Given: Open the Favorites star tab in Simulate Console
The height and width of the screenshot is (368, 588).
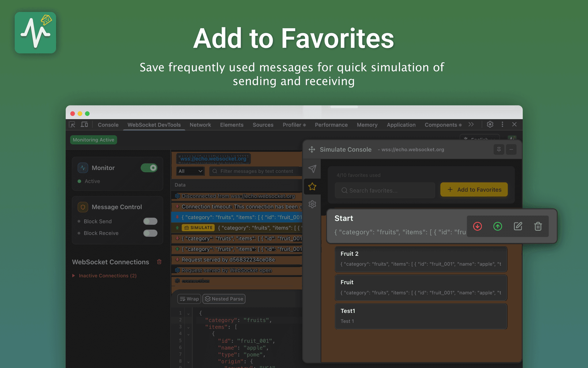Looking at the screenshot, I should [312, 186].
